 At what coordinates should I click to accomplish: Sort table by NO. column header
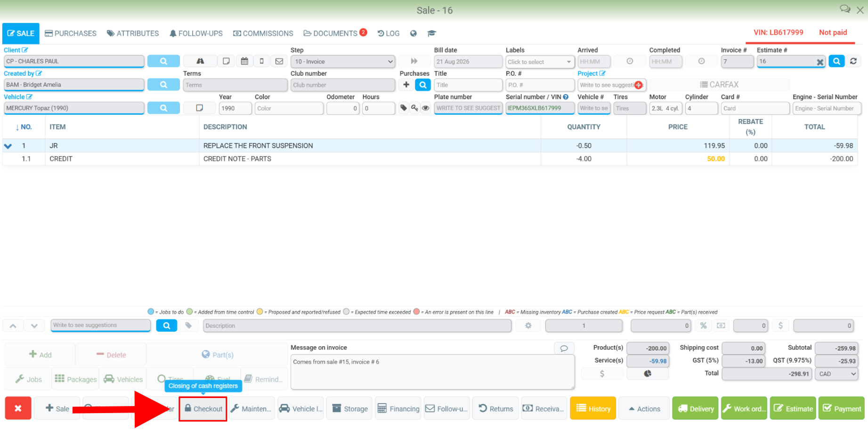tap(24, 127)
